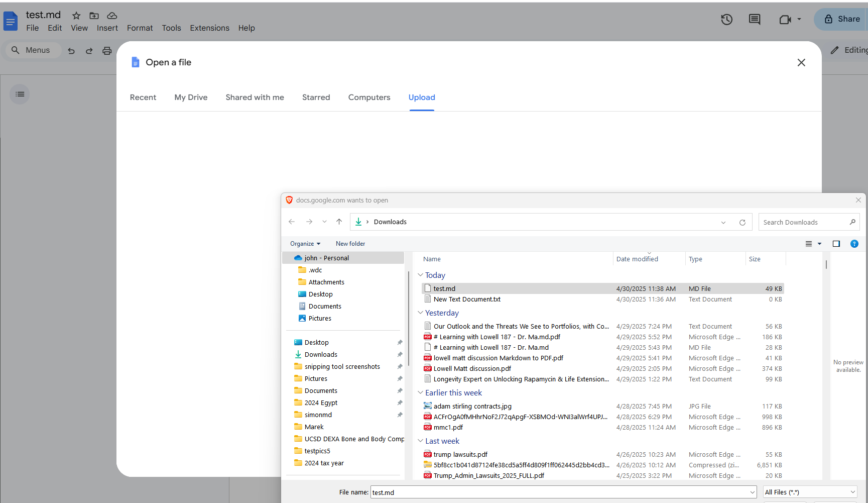This screenshot has width=868, height=503.
Task: Click the print icon in toolbar
Action: point(107,50)
